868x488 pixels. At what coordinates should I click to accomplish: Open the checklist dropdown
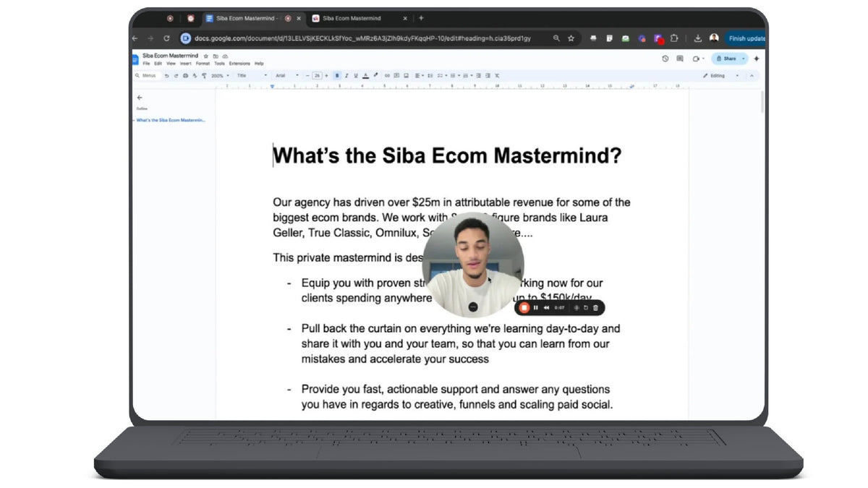[x=442, y=75]
